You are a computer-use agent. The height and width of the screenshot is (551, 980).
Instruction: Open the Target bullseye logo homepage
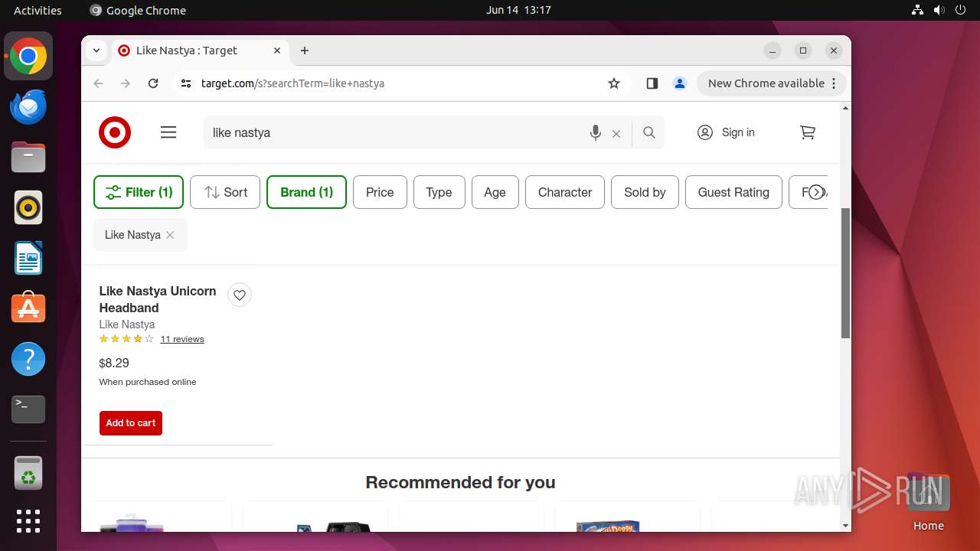point(115,132)
